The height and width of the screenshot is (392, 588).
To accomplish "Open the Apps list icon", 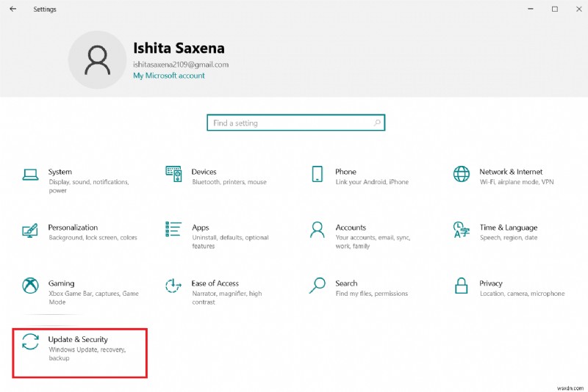I will pyautogui.click(x=173, y=230).
